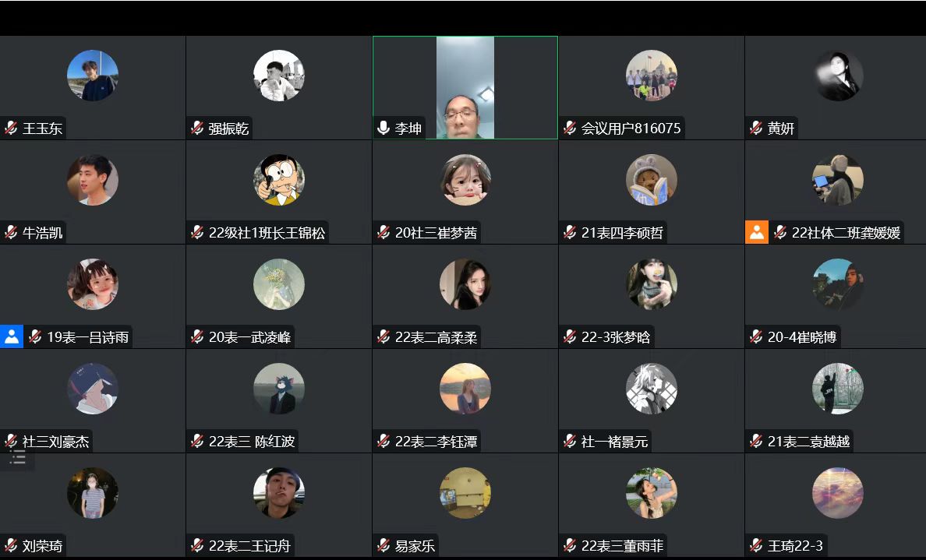The height and width of the screenshot is (560, 926).
Task: Click the bear avatar of 21表四李硕哲
Action: point(652,180)
